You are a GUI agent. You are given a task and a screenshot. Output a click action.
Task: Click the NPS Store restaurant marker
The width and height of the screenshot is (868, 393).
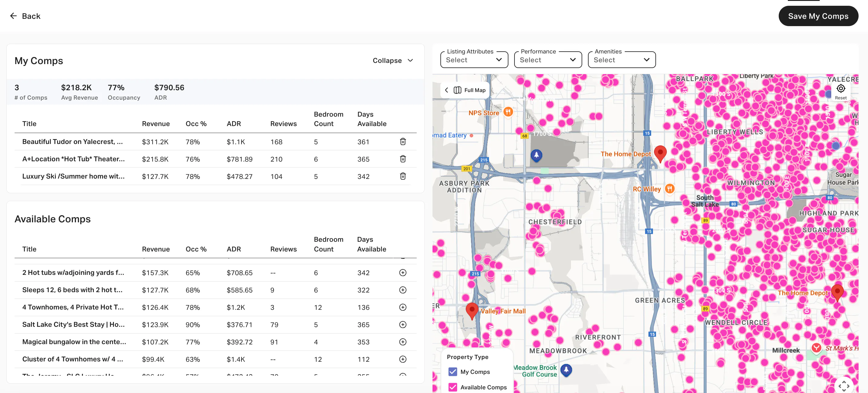508,111
